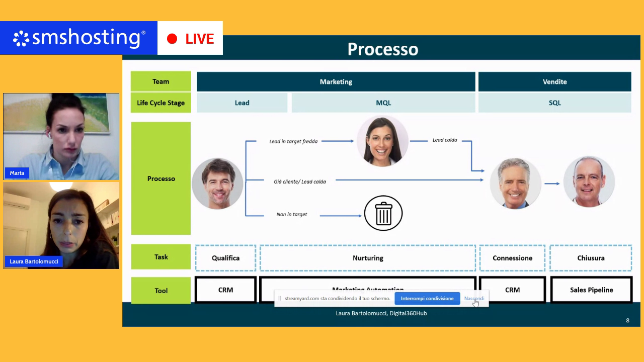
Task: Select the Qualifica task box
Action: (x=225, y=258)
